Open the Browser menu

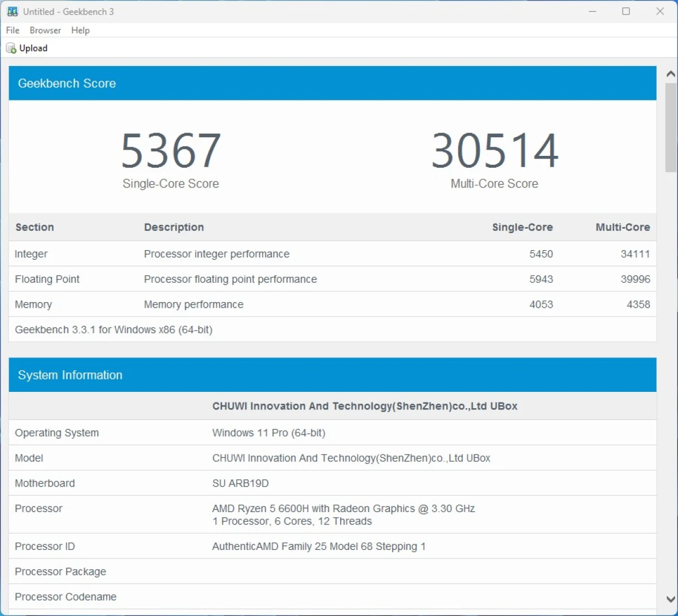pyautogui.click(x=45, y=30)
